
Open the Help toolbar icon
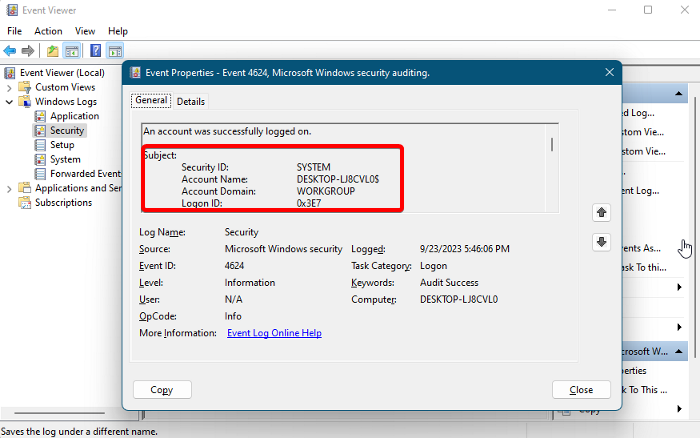click(x=95, y=51)
